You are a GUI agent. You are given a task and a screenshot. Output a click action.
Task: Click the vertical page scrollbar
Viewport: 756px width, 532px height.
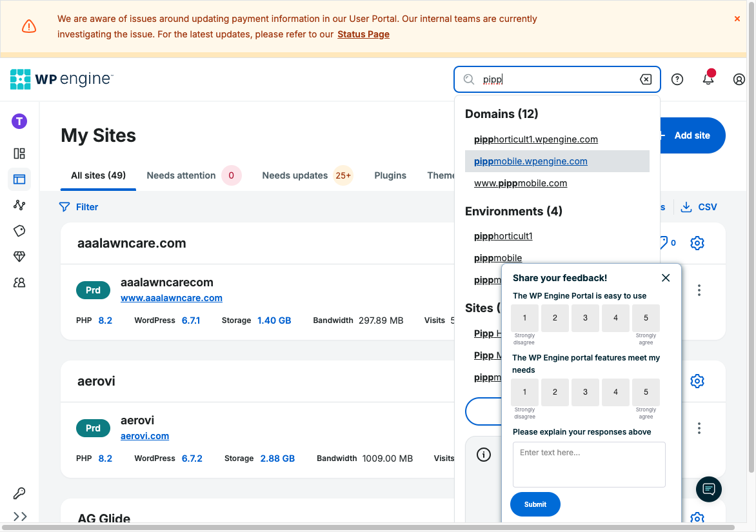click(x=751, y=236)
